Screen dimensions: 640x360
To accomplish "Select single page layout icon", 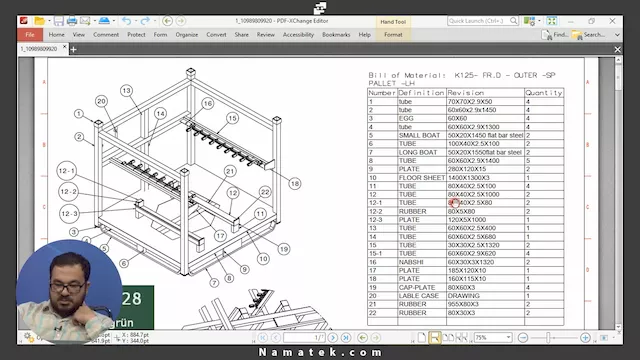I will coord(422,338).
